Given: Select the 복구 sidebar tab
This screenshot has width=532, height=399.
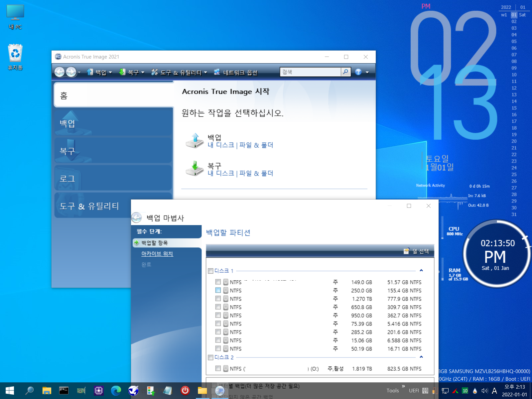Looking at the screenshot, I should click(x=113, y=151).
